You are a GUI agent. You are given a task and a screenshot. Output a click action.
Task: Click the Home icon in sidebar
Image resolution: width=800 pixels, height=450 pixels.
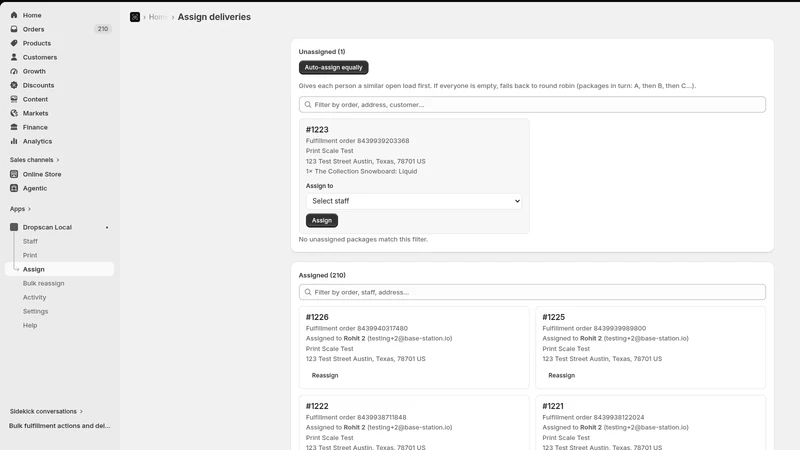(14, 15)
